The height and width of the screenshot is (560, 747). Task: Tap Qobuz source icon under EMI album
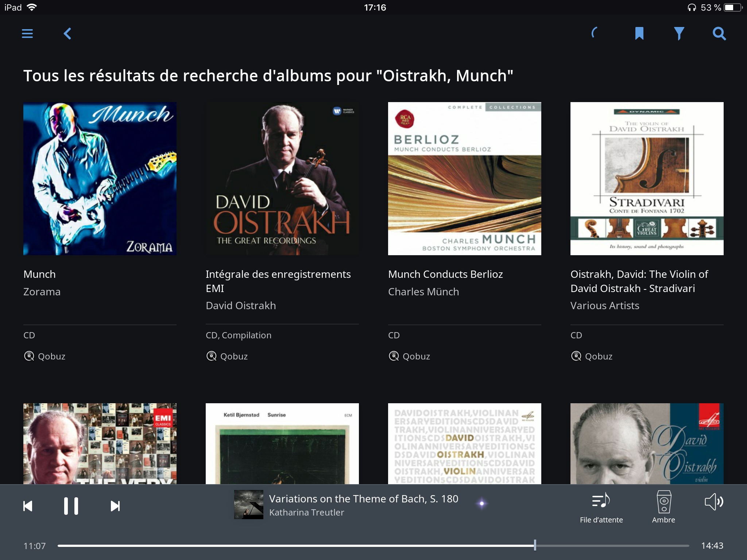click(212, 356)
